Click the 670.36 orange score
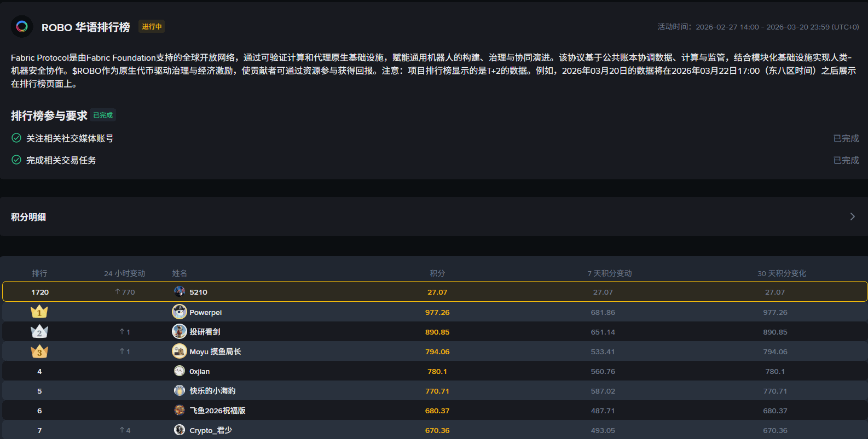This screenshot has height=439, width=868. click(437, 430)
